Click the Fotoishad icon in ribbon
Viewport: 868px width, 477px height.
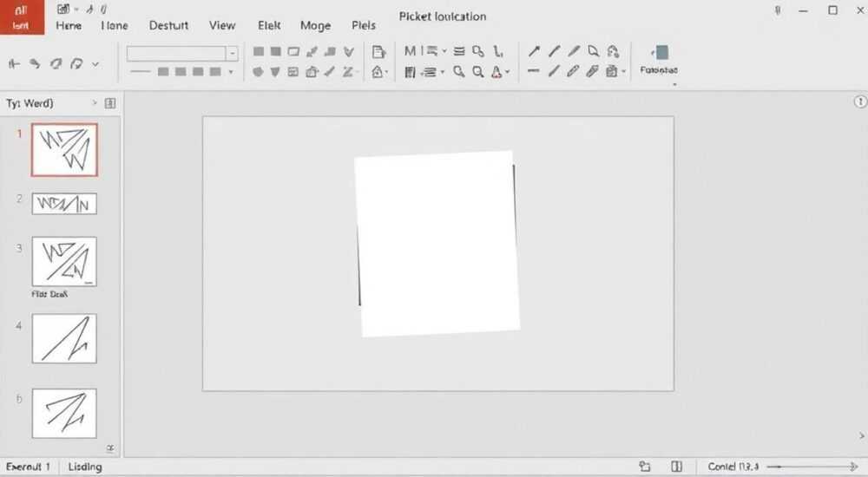click(x=659, y=60)
